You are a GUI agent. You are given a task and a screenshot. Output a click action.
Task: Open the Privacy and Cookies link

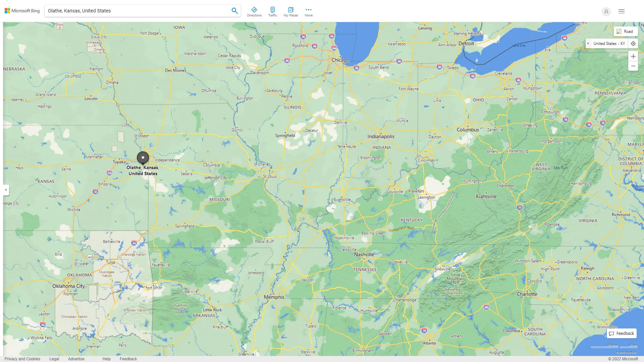tap(22, 359)
